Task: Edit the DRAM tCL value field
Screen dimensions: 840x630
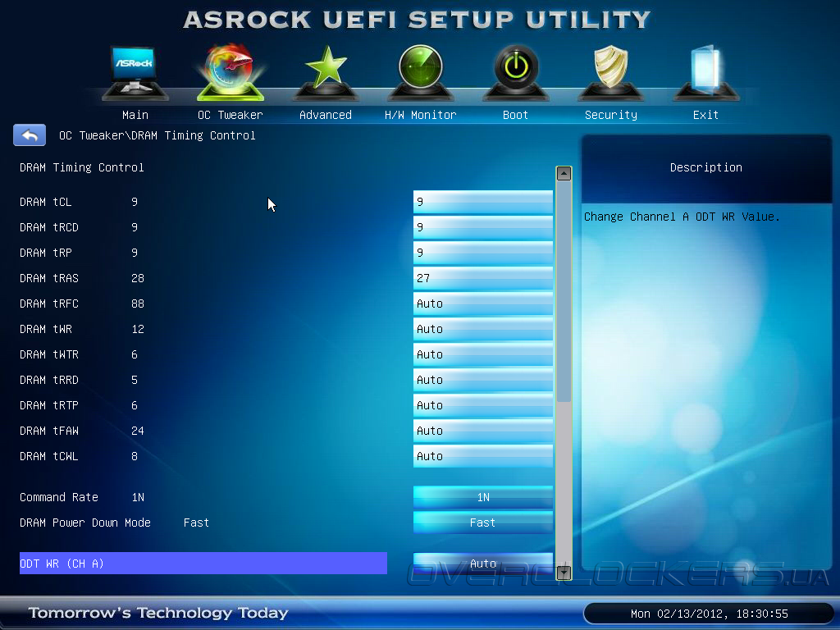Action: pos(483,202)
